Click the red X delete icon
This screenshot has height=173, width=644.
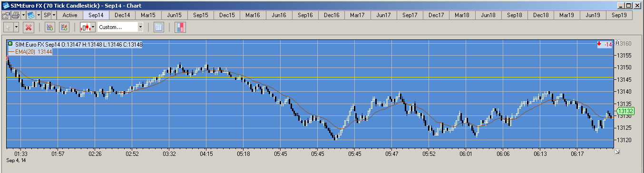point(29,27)
